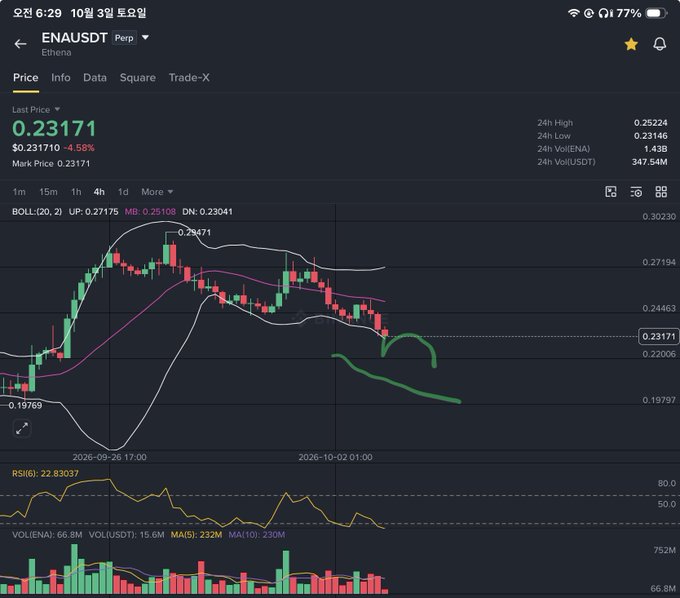Click the 24h Vol(USDT) value 347.54M
Viewport: 680px width, 598px height.
(649, 162)
